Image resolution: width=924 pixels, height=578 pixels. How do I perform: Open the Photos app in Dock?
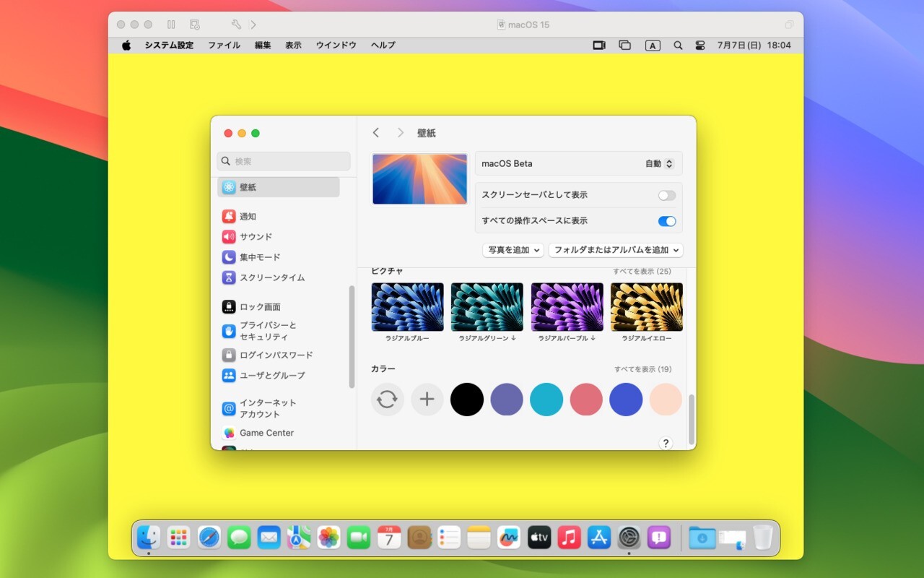pos(328,537)
